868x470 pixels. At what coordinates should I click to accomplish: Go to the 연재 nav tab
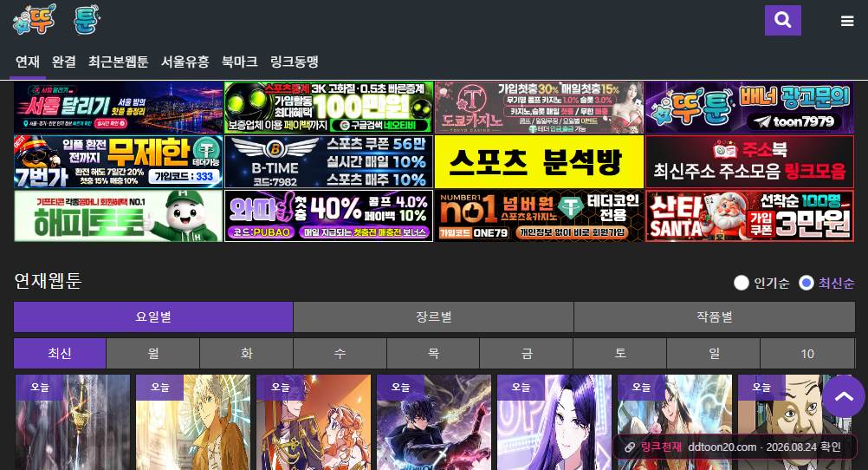point(28,62)
